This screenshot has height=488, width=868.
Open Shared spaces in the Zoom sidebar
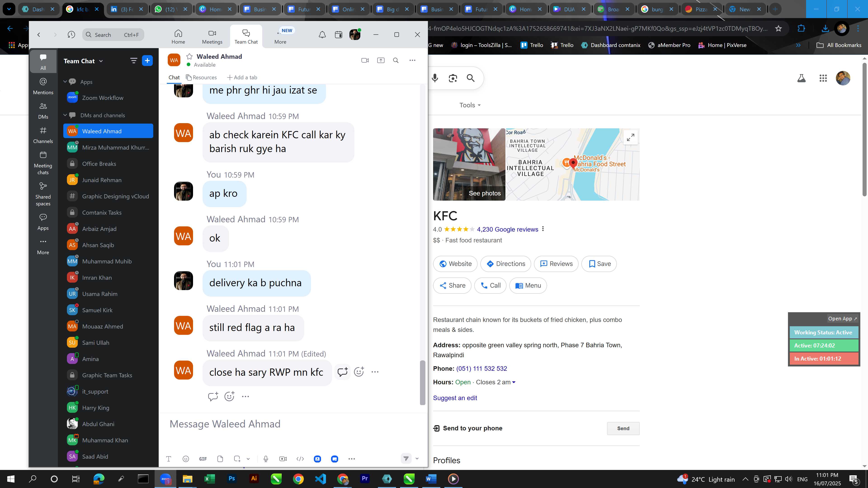43,194
